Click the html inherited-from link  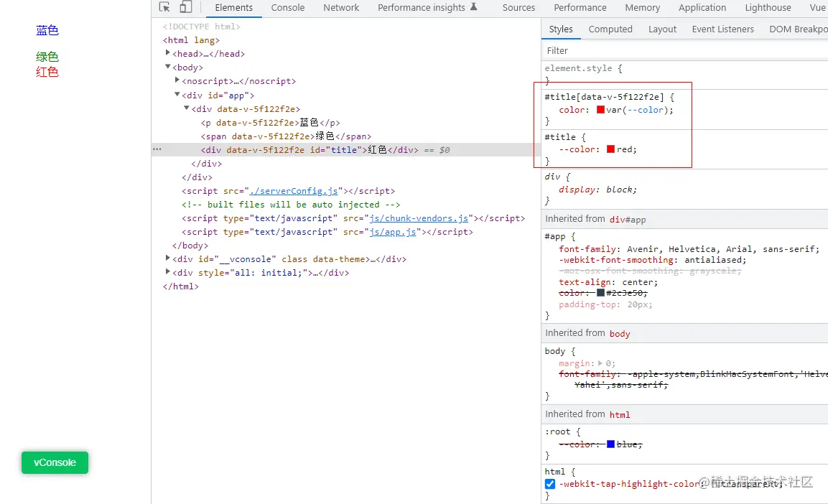[620, 415]
